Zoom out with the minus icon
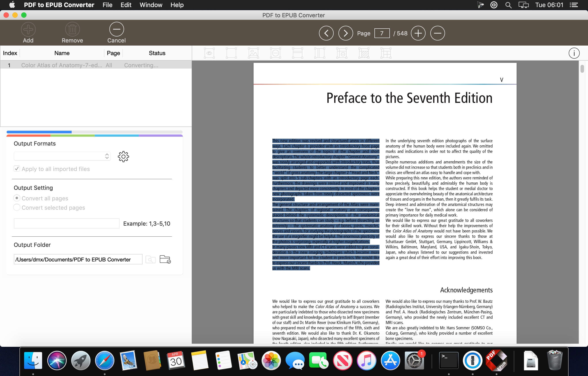The height and width of the screenshot is (376, 588). tap(437, 33)
